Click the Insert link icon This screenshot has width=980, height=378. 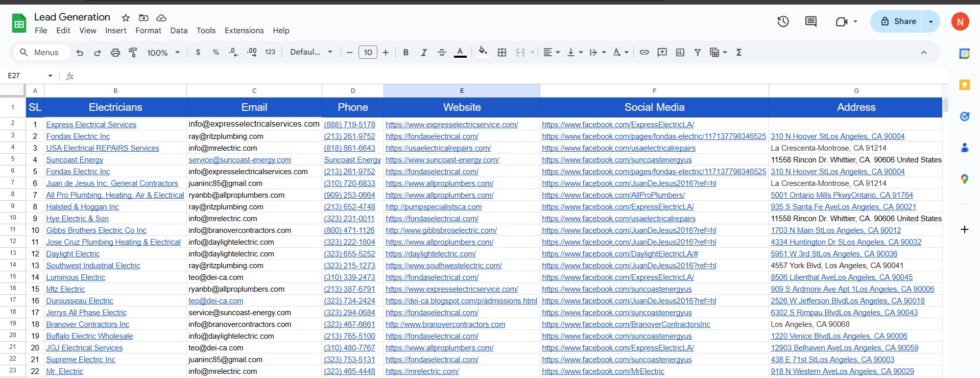pos(644,53)
